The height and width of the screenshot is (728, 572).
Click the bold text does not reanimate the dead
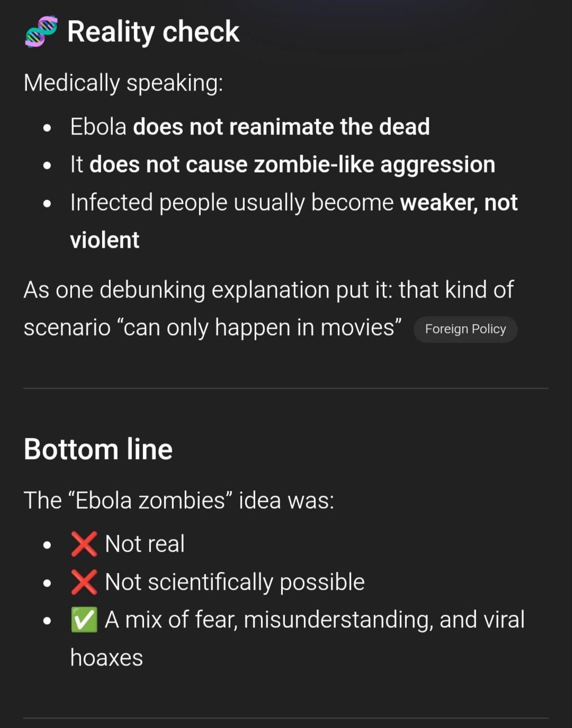281,127
